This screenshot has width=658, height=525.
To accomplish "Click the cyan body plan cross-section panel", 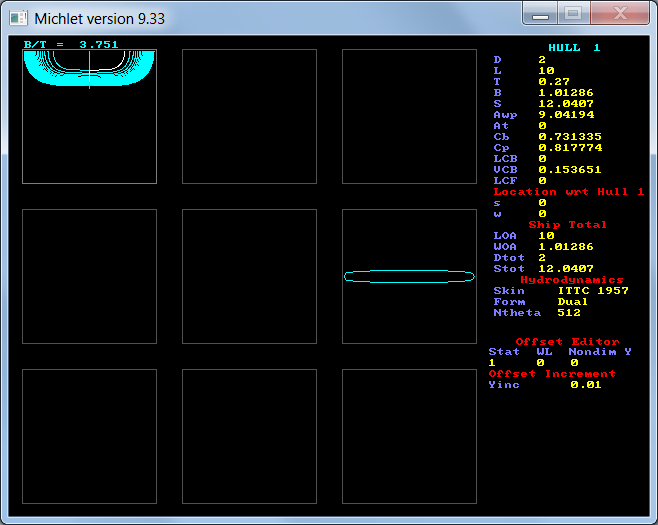I will (x=89, y=116).
